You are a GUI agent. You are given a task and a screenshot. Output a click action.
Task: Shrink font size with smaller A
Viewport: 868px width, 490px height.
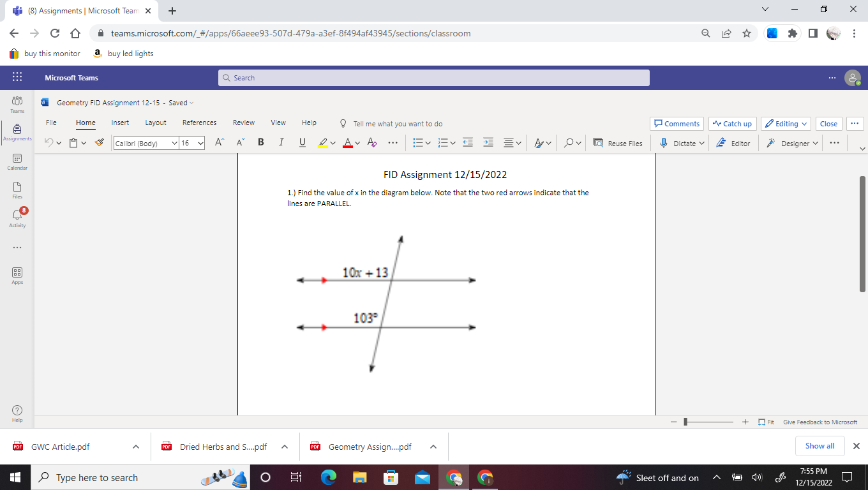(239, 142)
